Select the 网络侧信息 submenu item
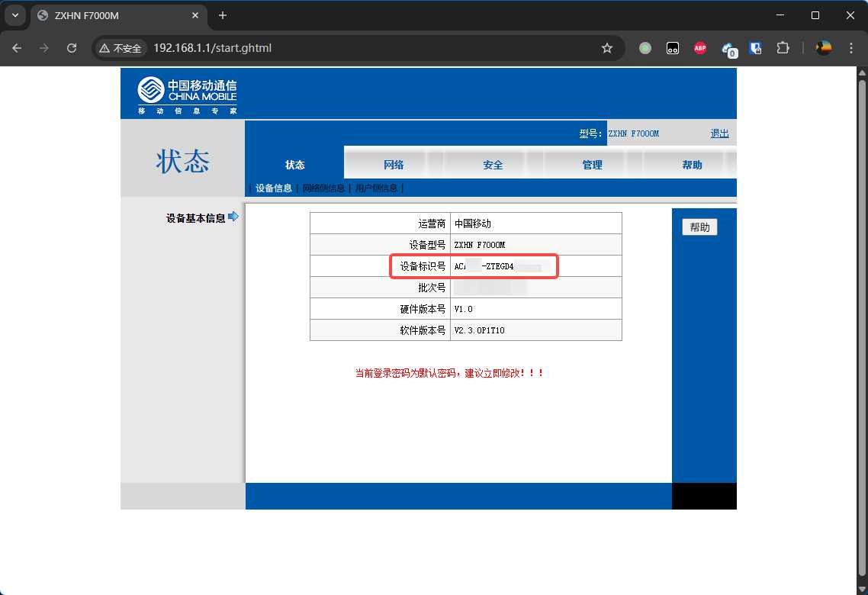This screenshot has height=595, width=868. (323, 188)
